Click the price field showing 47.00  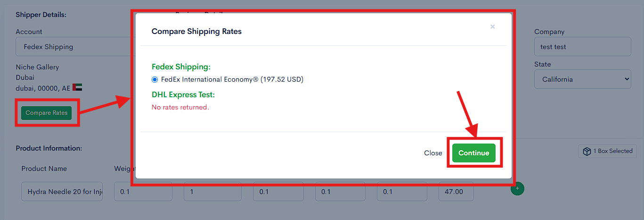[x=456, y=192]
